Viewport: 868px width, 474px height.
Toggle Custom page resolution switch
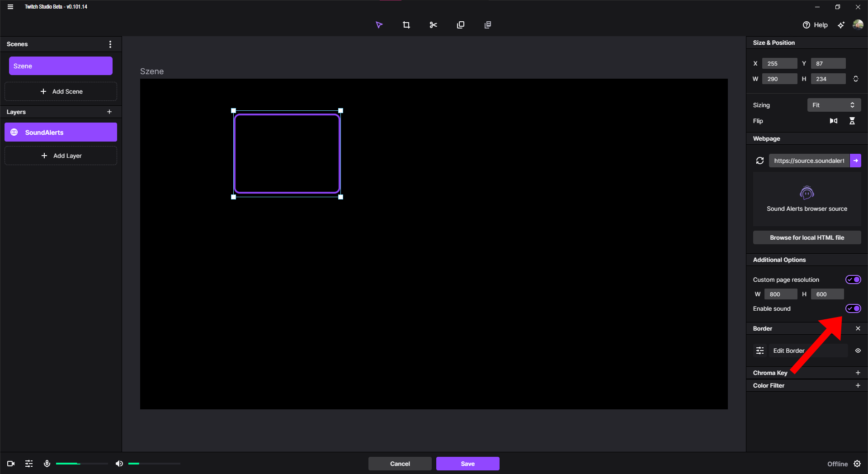[x=853, y=280]
